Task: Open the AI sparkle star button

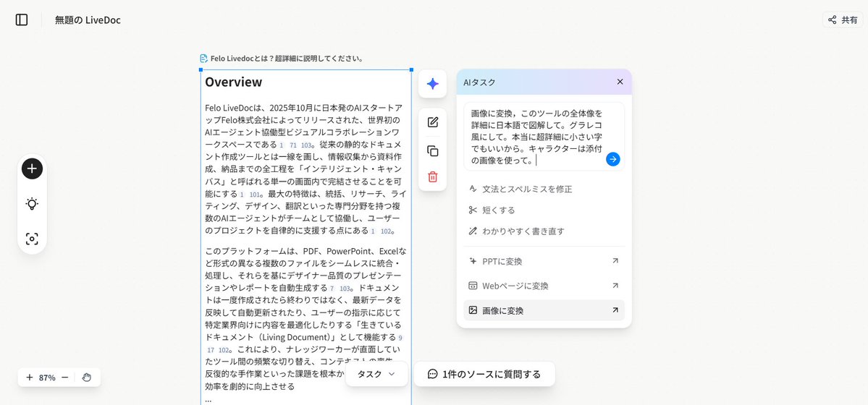Action: tap(433, 84)
